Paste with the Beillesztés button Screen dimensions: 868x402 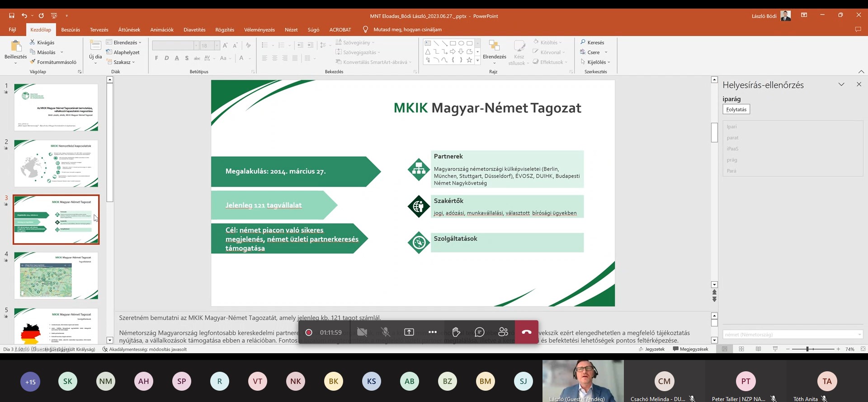(16, 52)
